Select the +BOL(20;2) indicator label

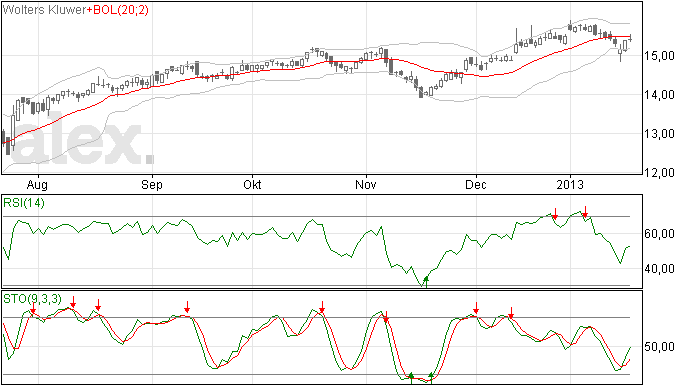click(117, 10)
